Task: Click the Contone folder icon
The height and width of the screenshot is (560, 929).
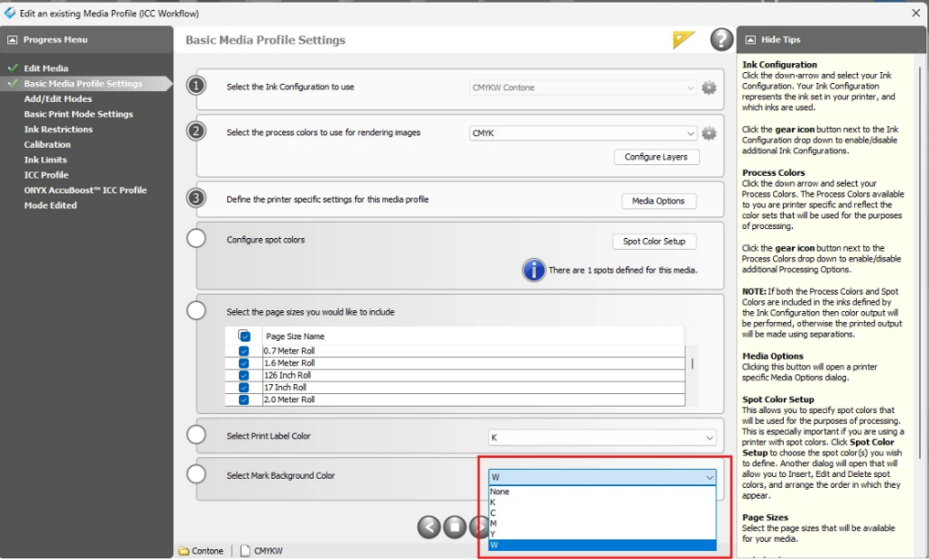Action: tap(184, 550)
